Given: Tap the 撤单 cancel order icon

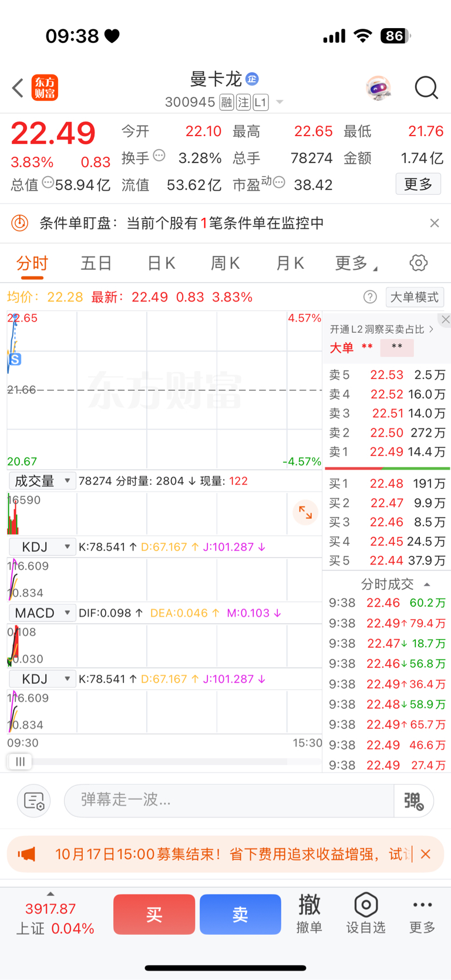Looking at the screenshot, I should tap(309, 914).
